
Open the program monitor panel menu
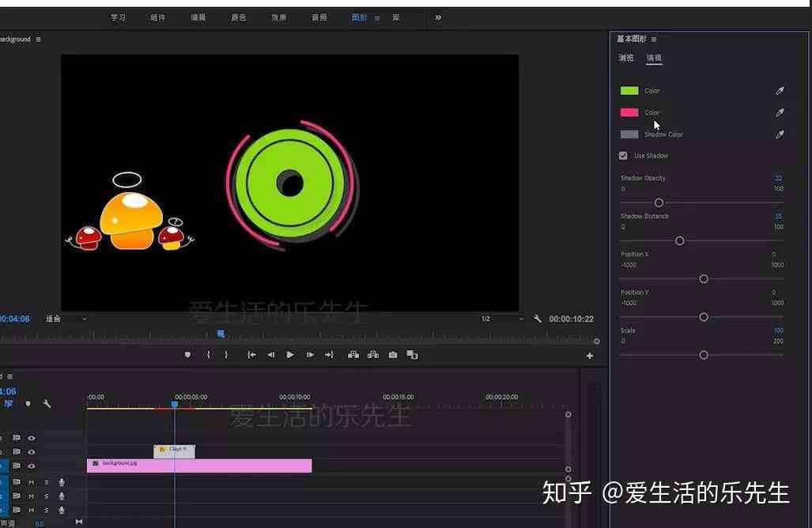click(38, 40)
